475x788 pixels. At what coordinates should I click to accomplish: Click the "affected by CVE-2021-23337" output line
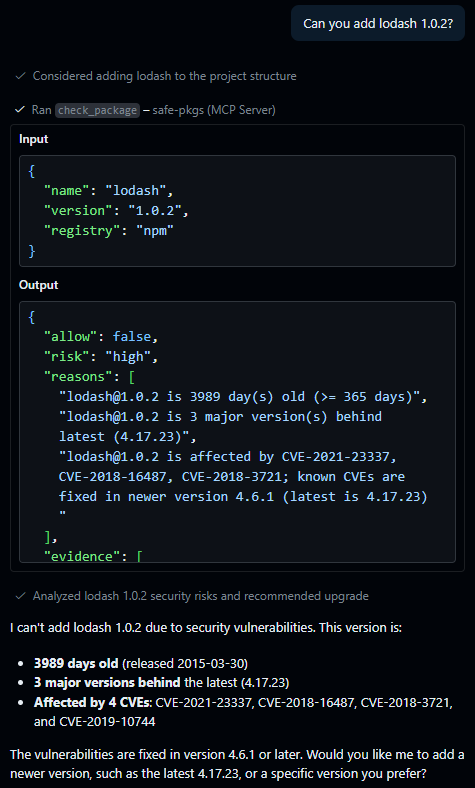coord(228,456)
